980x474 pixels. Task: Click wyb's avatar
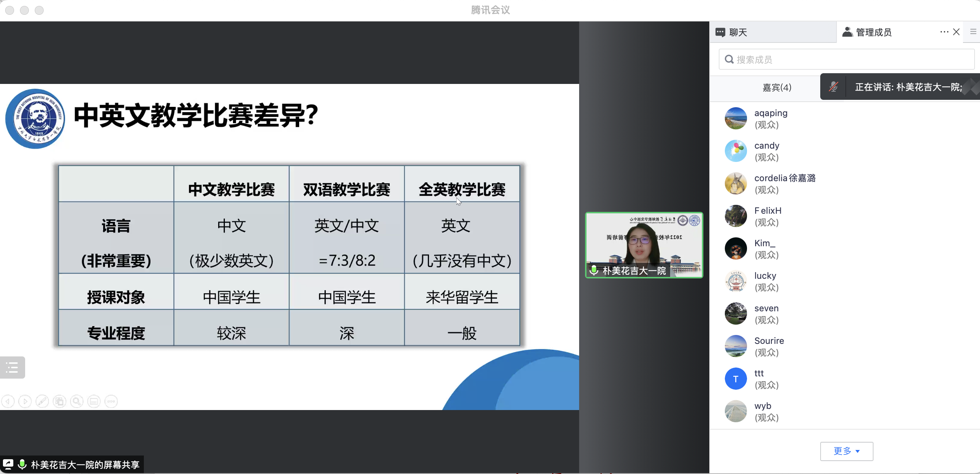(x=736, y=411)
